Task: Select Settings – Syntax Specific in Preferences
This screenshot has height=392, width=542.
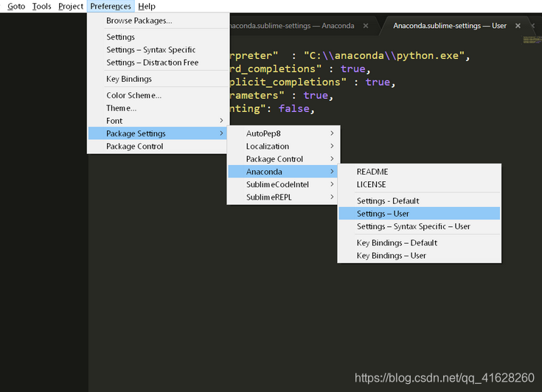Action: click(159, 49)
